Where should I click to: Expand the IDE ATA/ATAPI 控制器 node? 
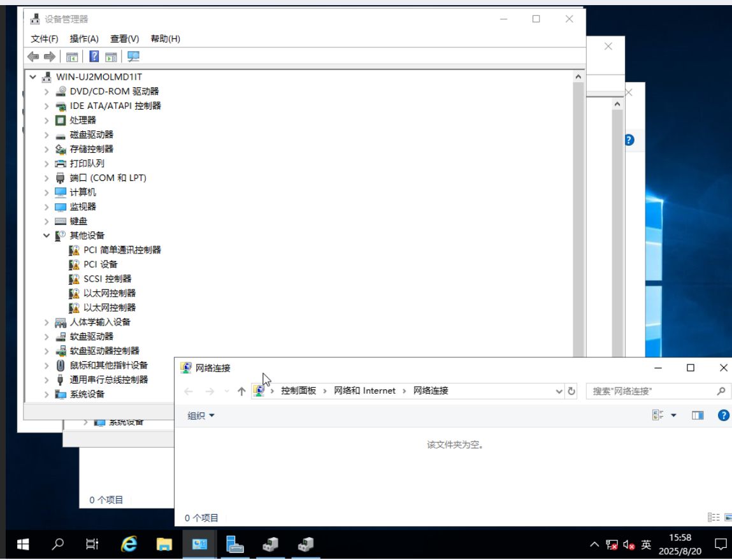point(47,106)
